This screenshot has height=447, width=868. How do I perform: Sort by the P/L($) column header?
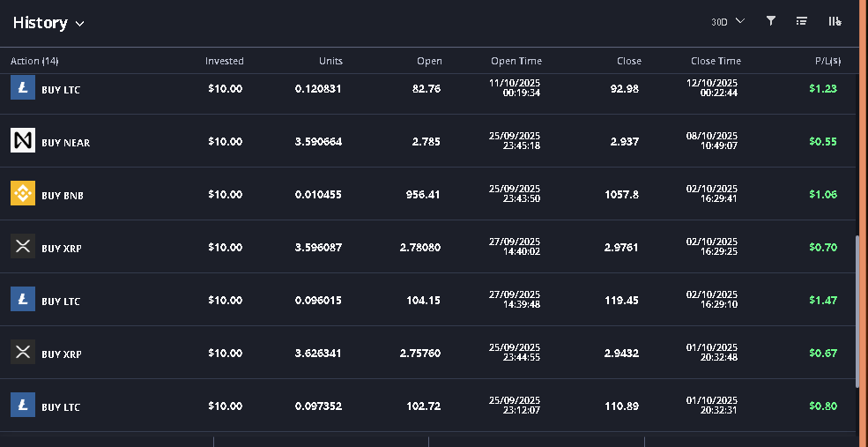tap(827, 61)
